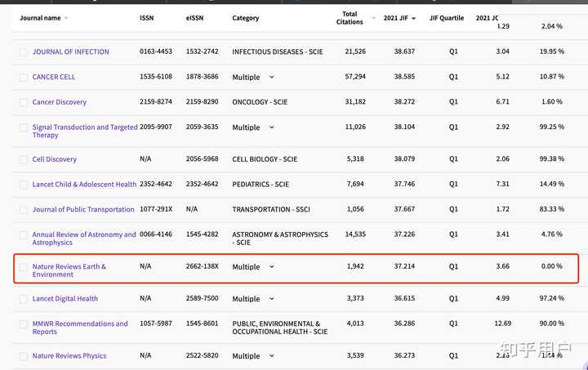
Task: Expand Multiple categories for Signal Transduction journal
Action: (x=271, y=128)
